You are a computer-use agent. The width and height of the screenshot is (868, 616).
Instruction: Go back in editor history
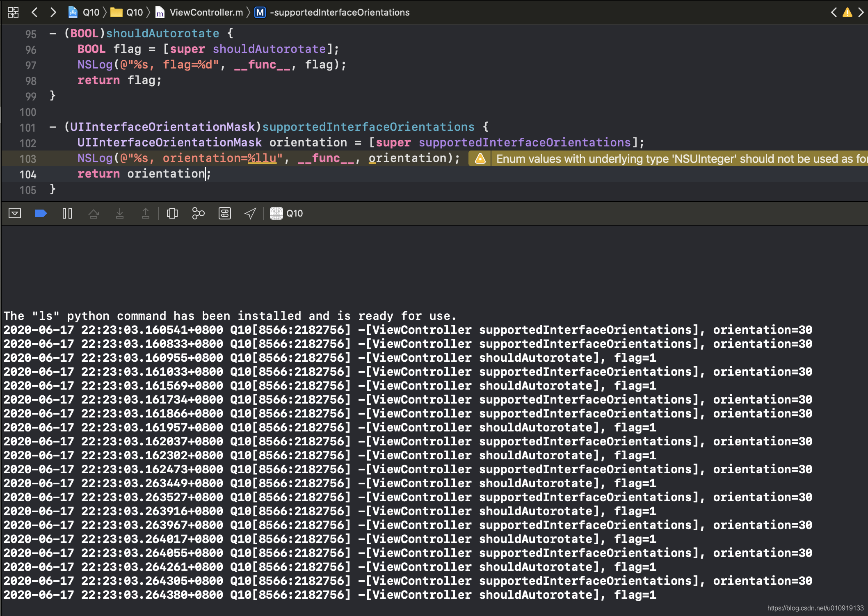pyautogui.click(x=35, y=12)
